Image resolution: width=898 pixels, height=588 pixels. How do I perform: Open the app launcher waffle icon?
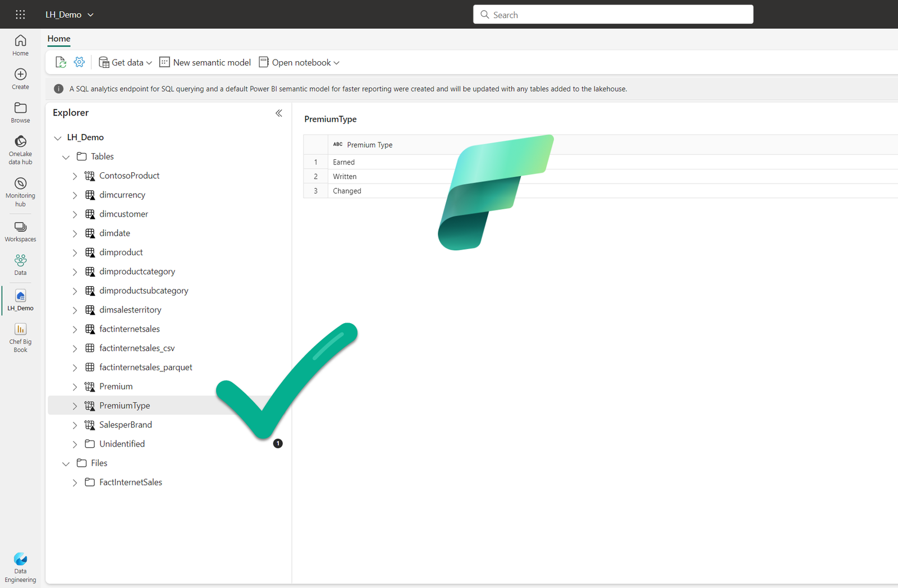[20, 15]
